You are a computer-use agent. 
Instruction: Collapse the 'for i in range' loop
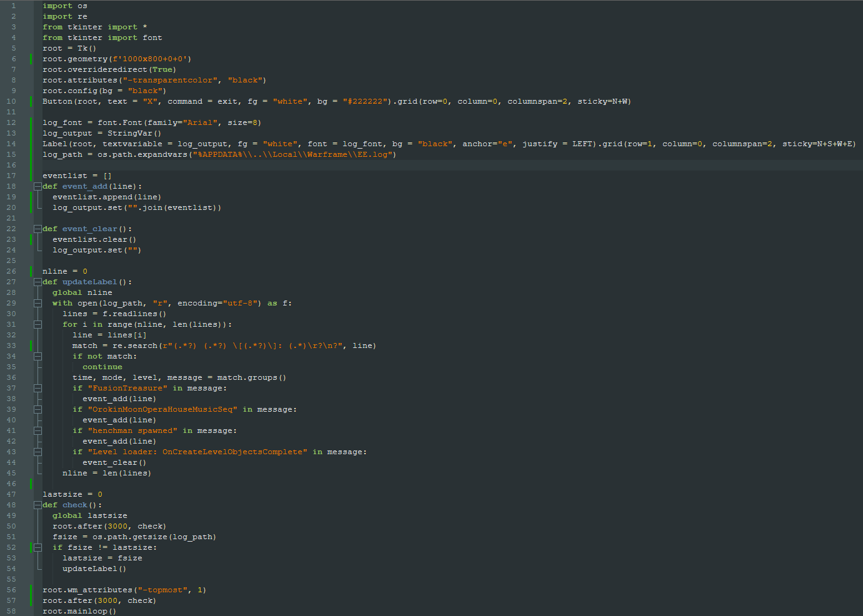[x=37, y=324]
